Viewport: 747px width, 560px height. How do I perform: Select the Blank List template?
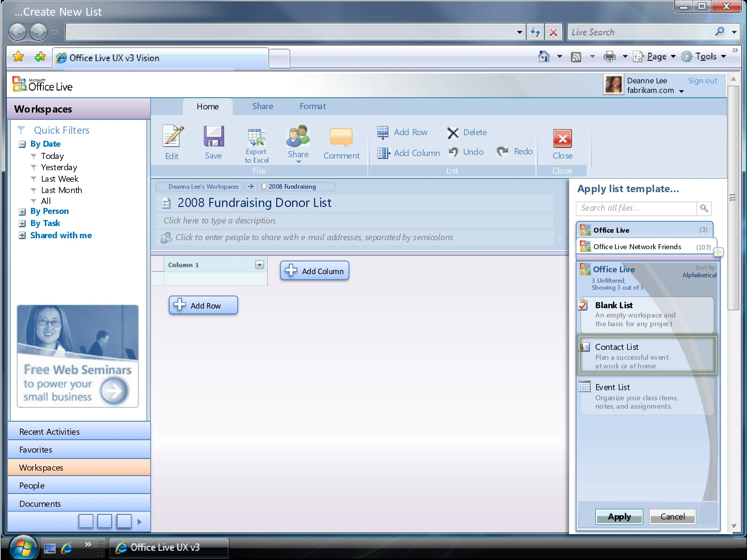coord(647,315)
